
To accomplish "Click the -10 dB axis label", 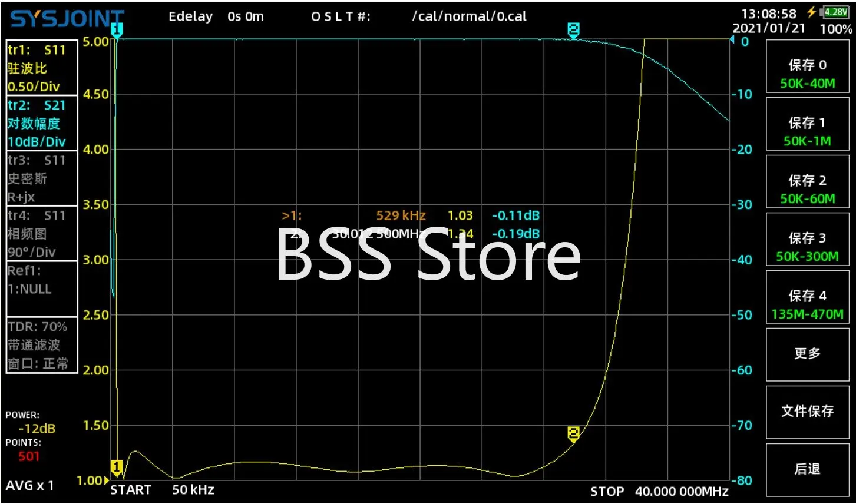I will pos(742,94).
